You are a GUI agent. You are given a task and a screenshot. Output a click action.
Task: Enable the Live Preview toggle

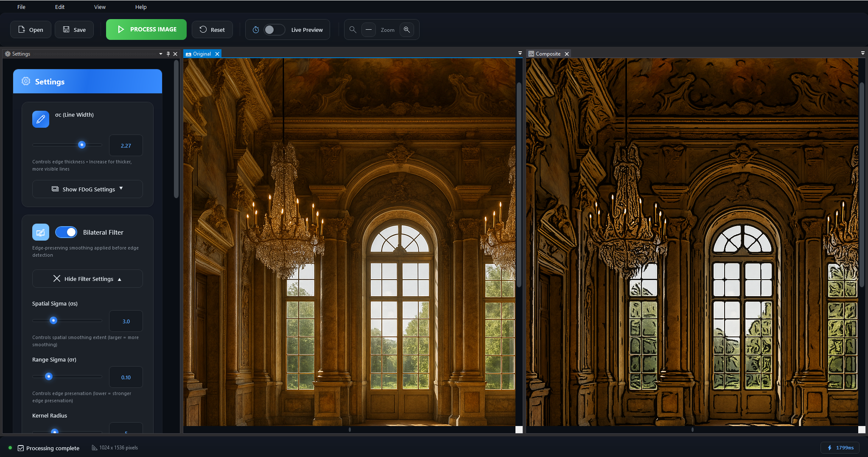point(274,30)
